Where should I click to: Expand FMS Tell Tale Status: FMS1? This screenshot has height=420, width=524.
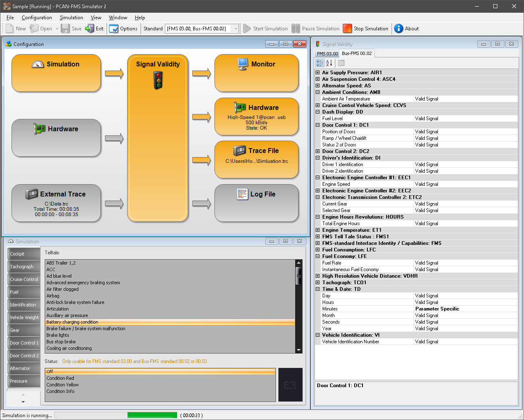(x=318, y=237)
